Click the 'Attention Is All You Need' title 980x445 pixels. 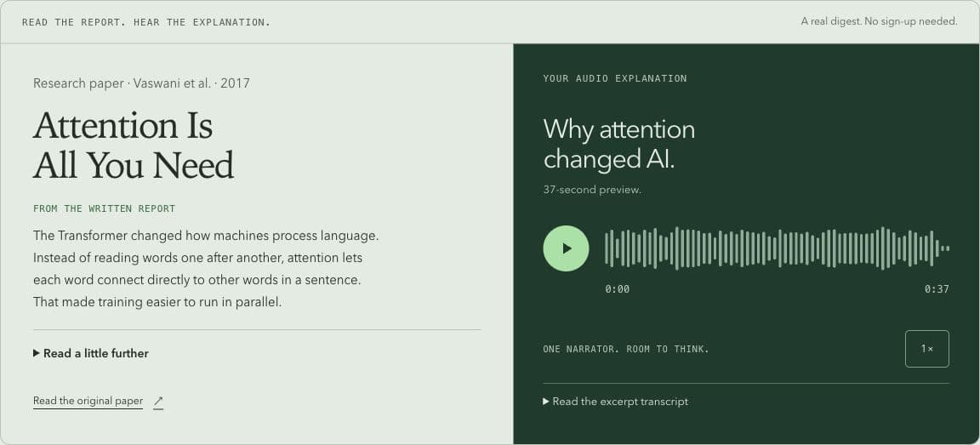click(x=133, y=145)
